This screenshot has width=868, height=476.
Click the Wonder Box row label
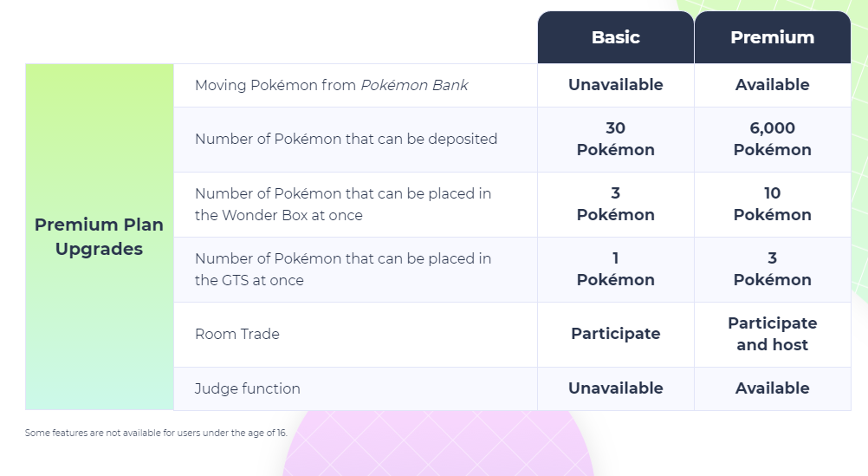[343, 205]
